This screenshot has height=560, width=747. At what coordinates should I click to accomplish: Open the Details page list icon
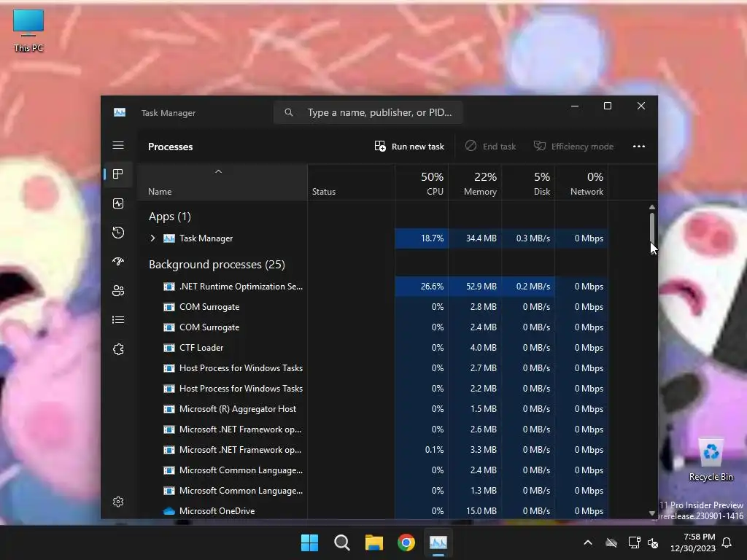118,319
